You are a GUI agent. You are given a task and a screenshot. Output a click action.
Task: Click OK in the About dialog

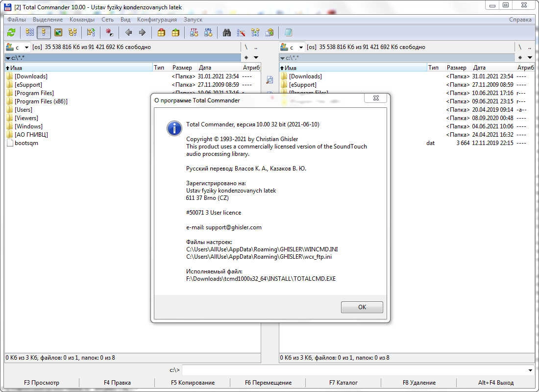click(362, 307)
